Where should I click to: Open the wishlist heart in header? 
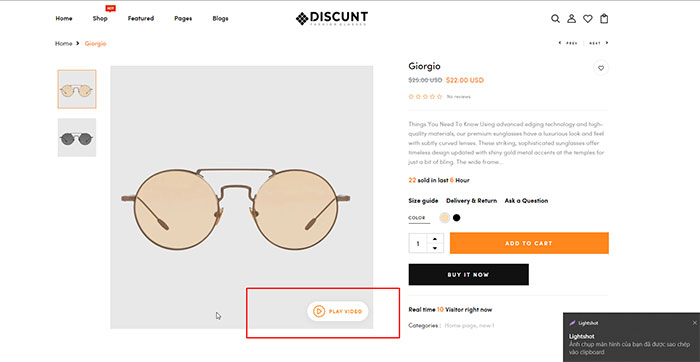coord(588,19)
